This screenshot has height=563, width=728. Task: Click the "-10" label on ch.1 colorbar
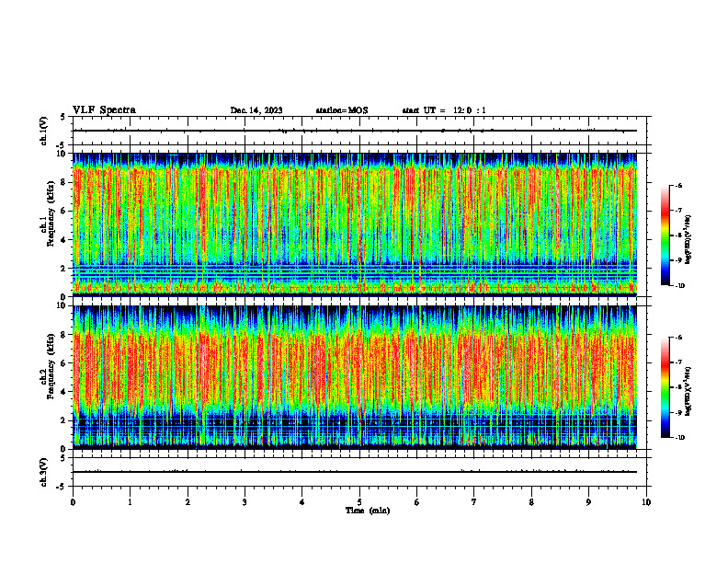point(679,286)
